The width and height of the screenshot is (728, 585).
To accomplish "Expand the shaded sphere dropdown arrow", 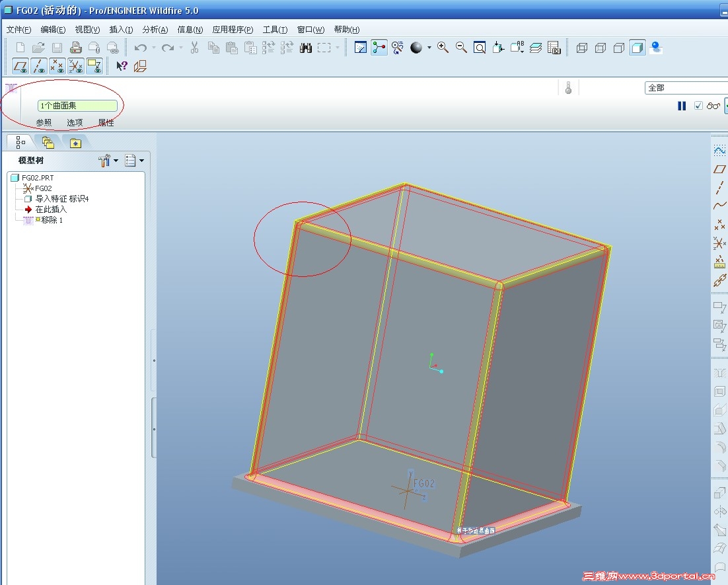I will click(x=429, y=48).
